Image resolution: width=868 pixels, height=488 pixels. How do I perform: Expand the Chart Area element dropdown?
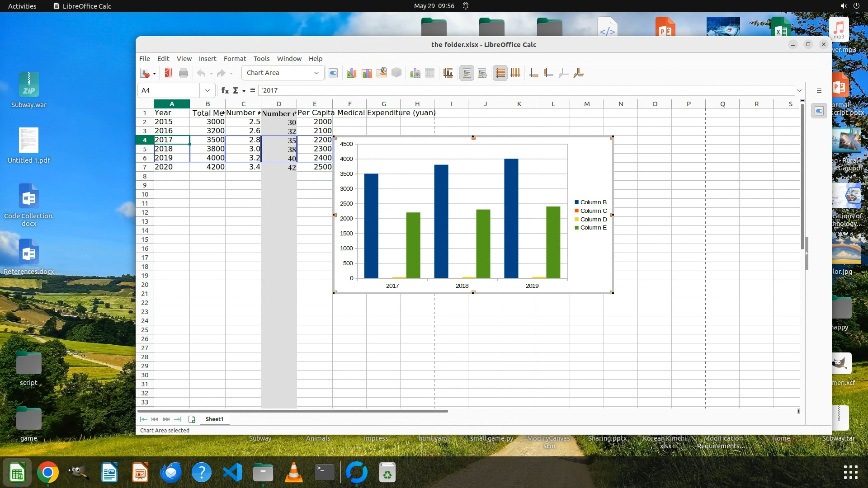click(316, 73)
